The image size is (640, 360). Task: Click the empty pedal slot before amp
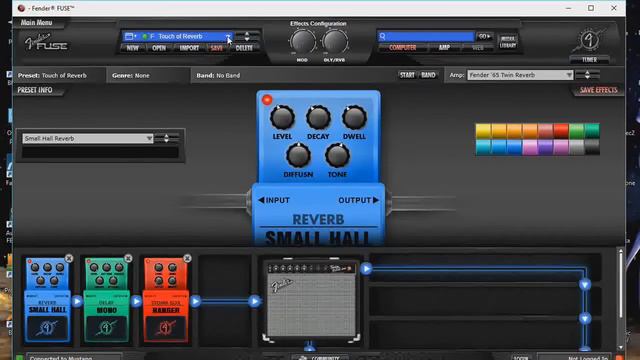pos(224,300)
